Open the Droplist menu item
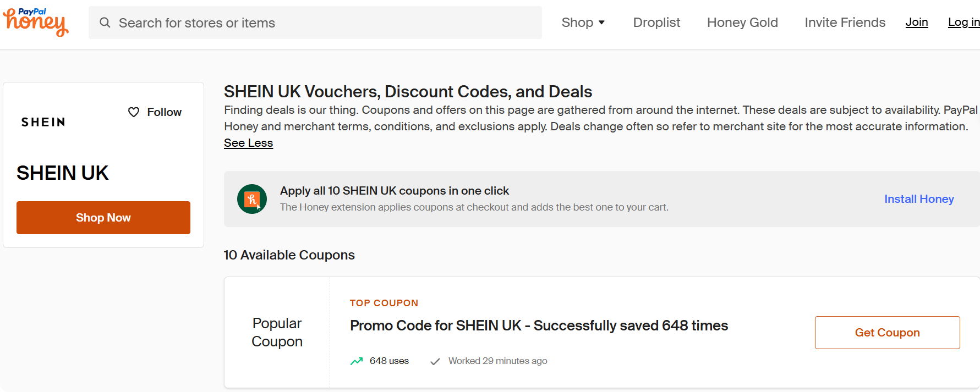This screenshot has width=980, height=392. tap(656, 23)
